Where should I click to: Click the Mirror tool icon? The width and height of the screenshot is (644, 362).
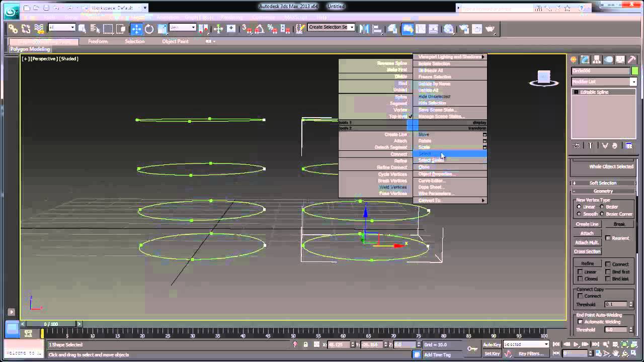[364, 29]
